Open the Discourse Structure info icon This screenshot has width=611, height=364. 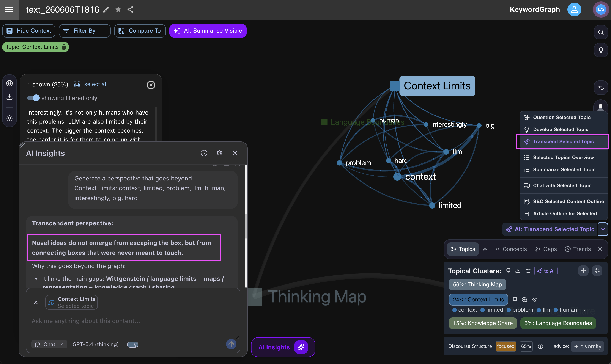(x=540, y=346)
